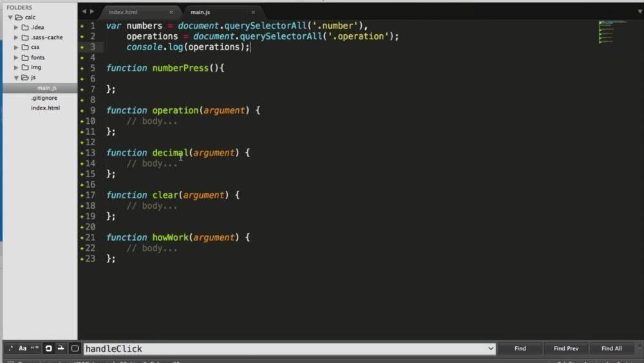Switch to index.html tab
The width and height of the screenshot is (644, 363).
pos(123,12)
